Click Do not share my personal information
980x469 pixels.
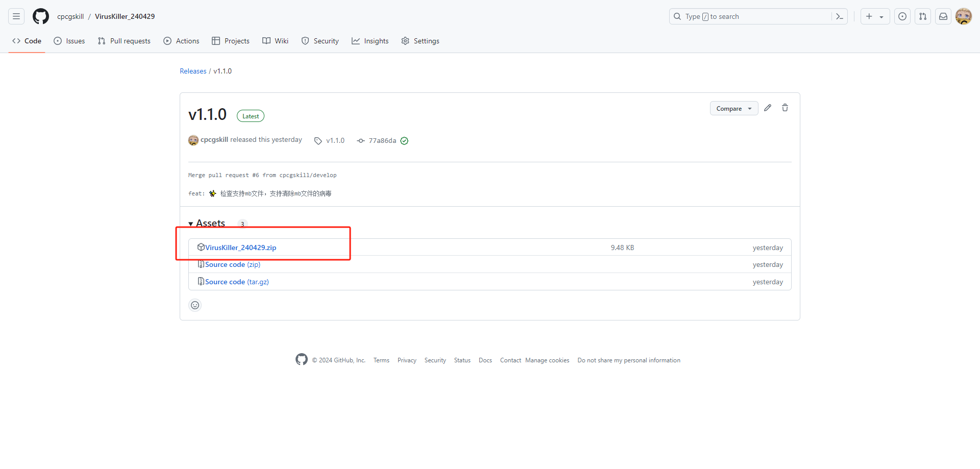(629, 360)
